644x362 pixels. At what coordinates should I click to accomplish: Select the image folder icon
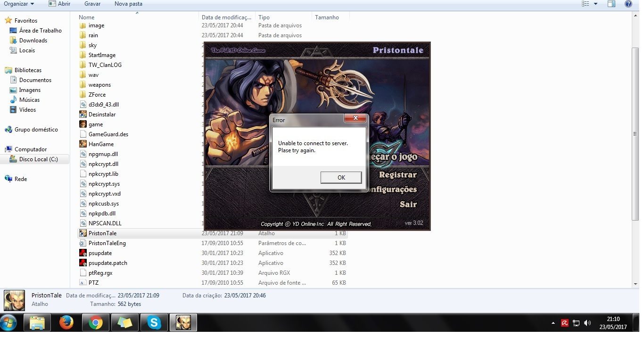83,25
